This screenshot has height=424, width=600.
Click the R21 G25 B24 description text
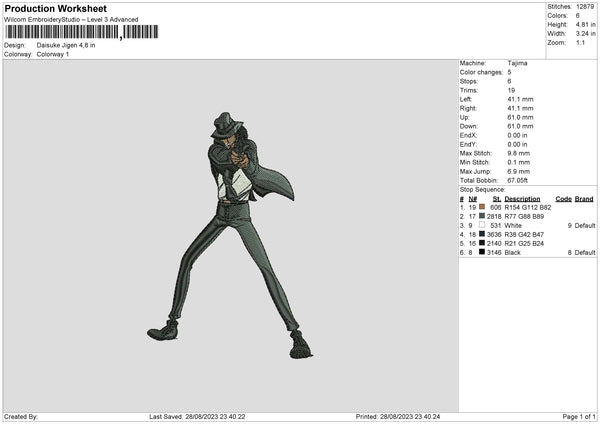click(x=524, y=243)
